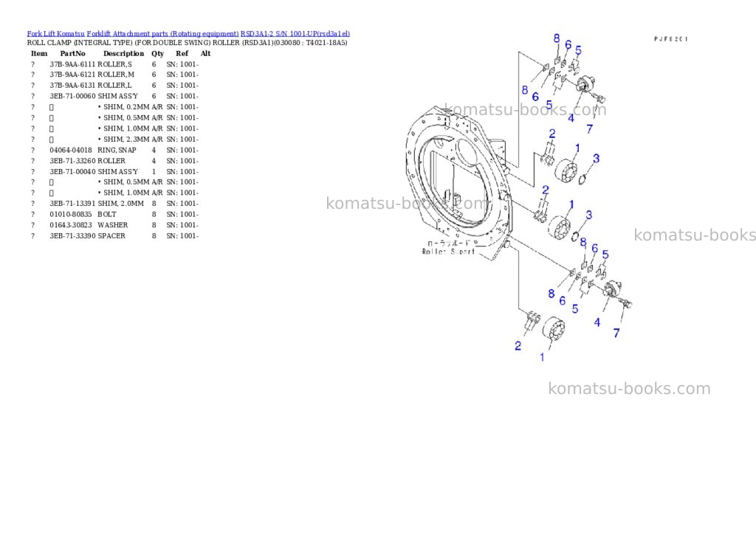Viewport: 756px width, 535px height.
Task: Click the SHIM, 2.0MM description
Action: [x=120, y=204]
